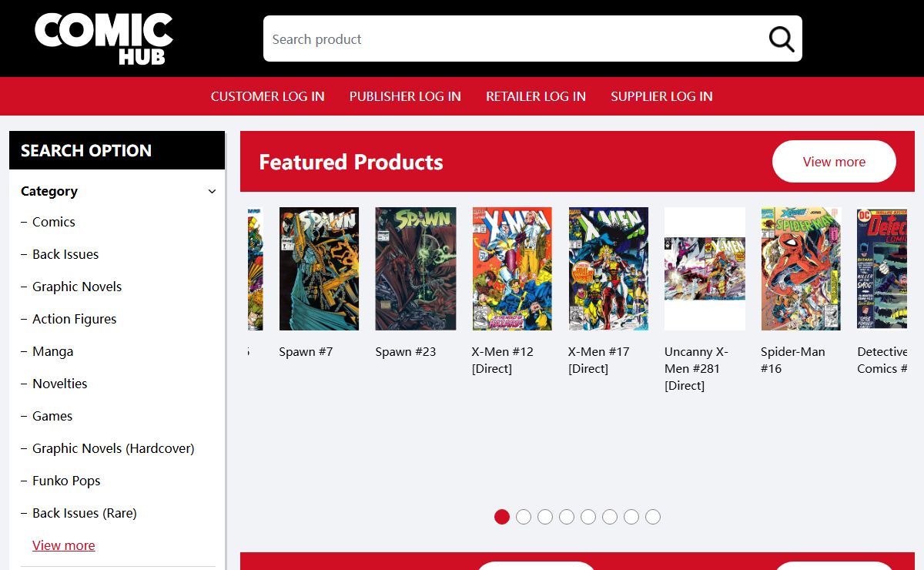Select the Back Issues category
This screenshot has width=924, height=570.
click(65, 254)
